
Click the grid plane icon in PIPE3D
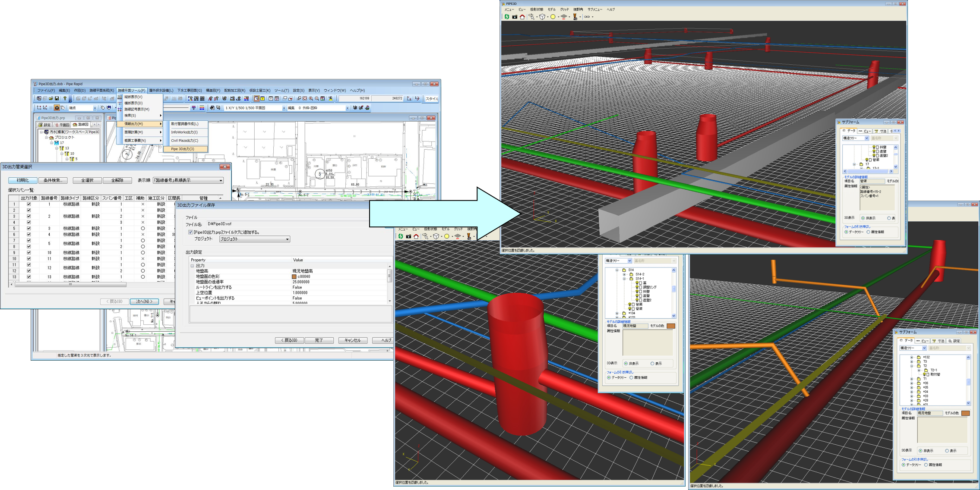(564, 17)
